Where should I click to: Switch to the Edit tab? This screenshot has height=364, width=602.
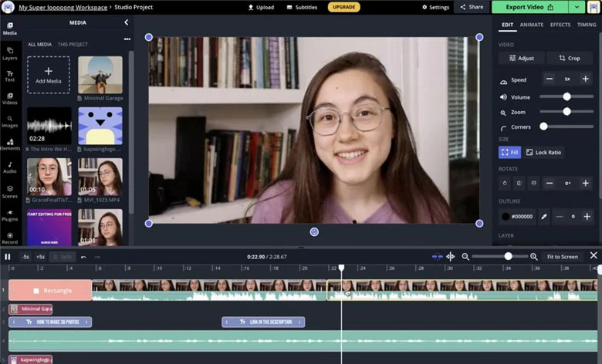(x=507, y=25)
